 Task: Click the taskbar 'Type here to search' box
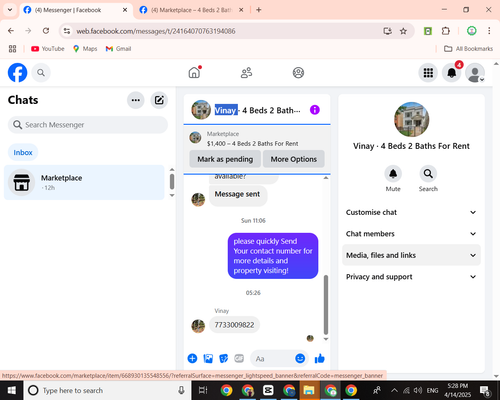tap(107, 390)
